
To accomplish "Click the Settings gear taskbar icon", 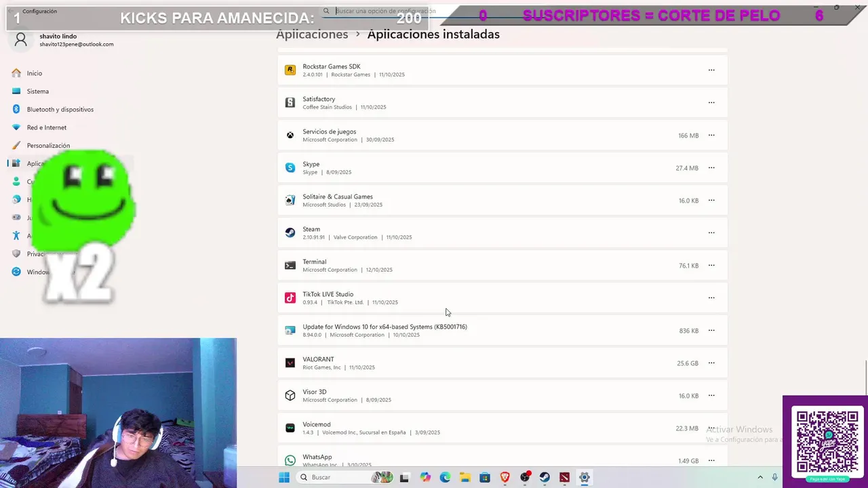I will 584,477.
